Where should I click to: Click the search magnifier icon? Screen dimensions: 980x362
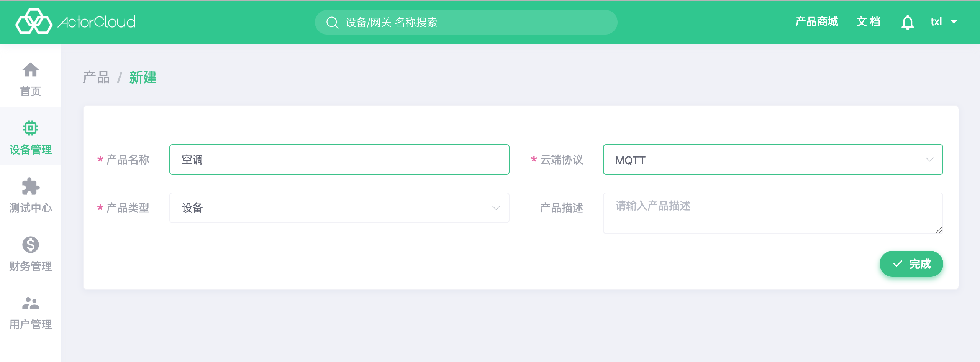(332, 23)
